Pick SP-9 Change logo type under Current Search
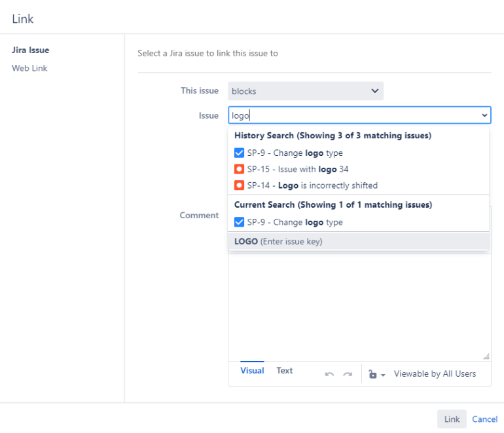Image resolution: width=504 pixels, height=433 pixels. pos(359,222)
